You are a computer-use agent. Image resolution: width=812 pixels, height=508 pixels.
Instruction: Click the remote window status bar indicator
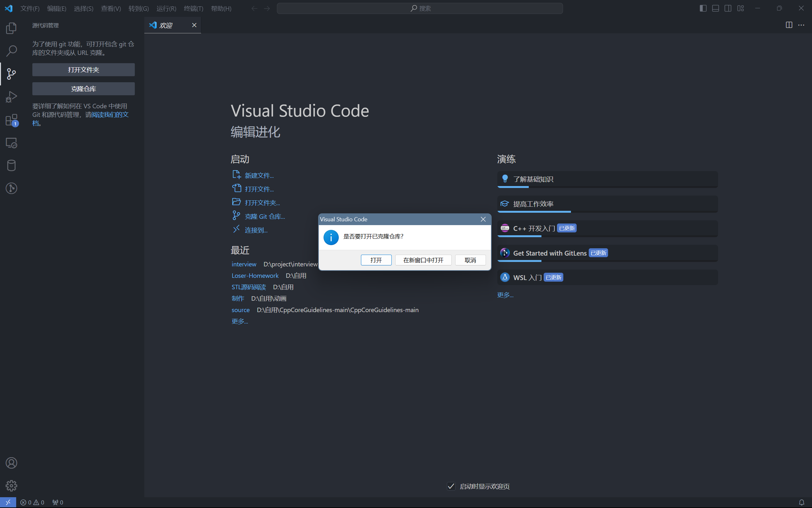(8, 502)
